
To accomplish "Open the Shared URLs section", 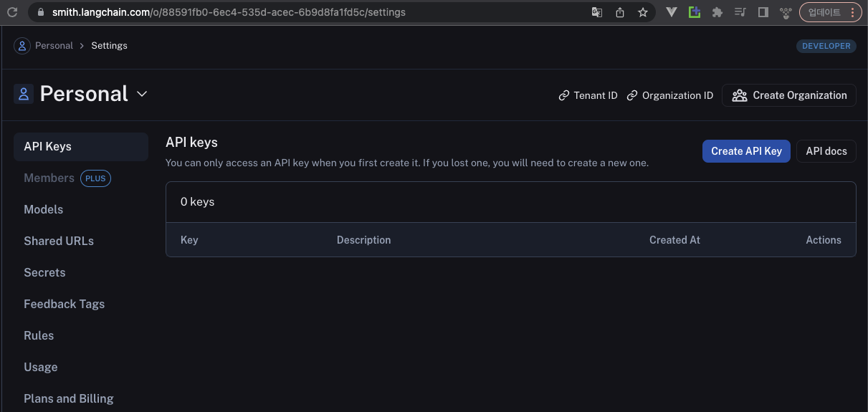I will pos(59,241).
